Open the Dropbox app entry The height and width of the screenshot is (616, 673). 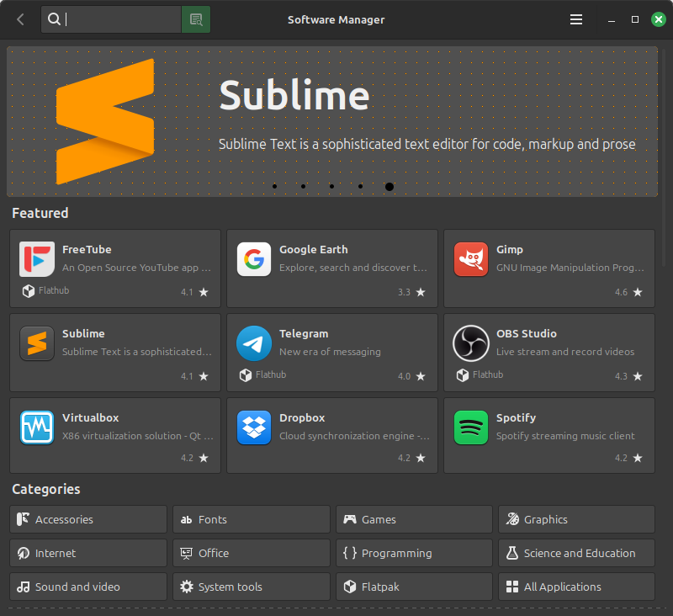click(x=331, y=436)
